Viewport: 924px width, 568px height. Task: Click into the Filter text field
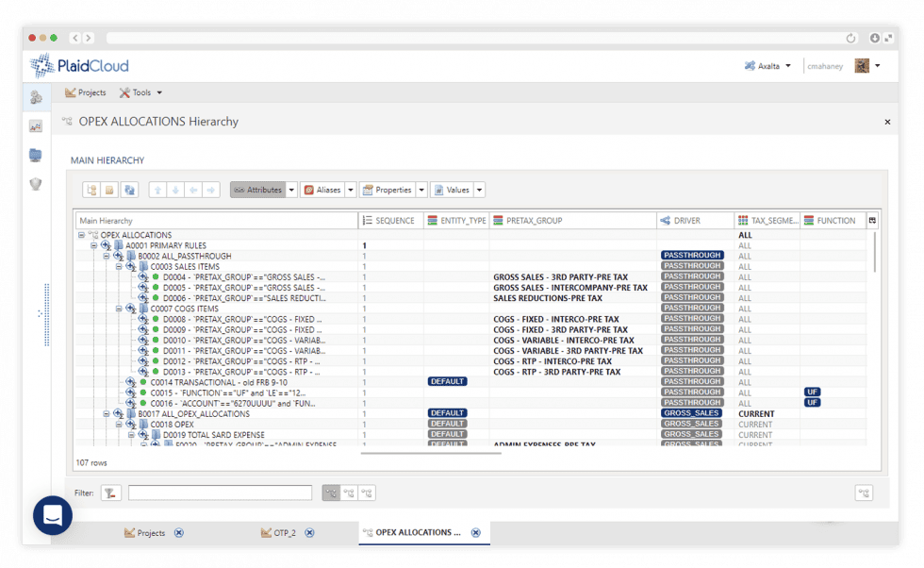click(x=220, y=493)
